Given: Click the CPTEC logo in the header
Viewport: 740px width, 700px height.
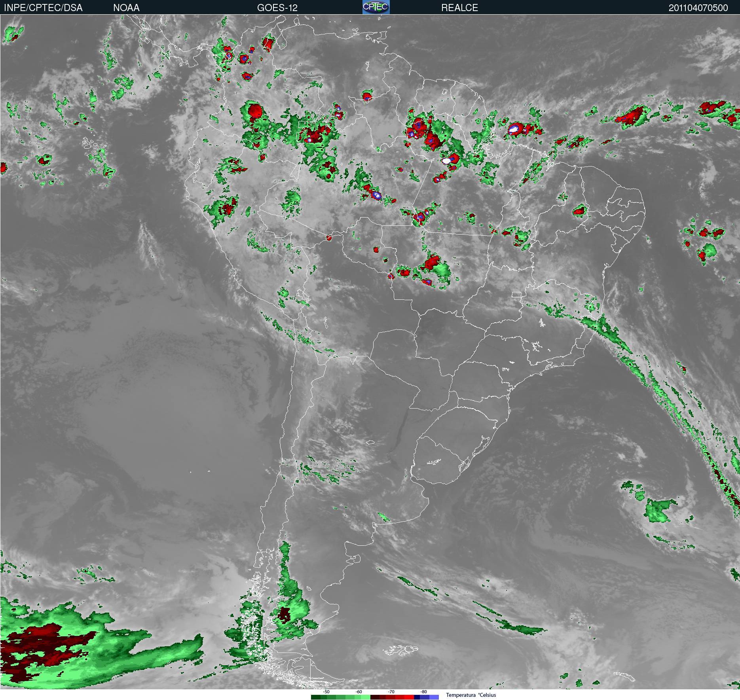Looking at the screenshot, I should tap(376, 7).
